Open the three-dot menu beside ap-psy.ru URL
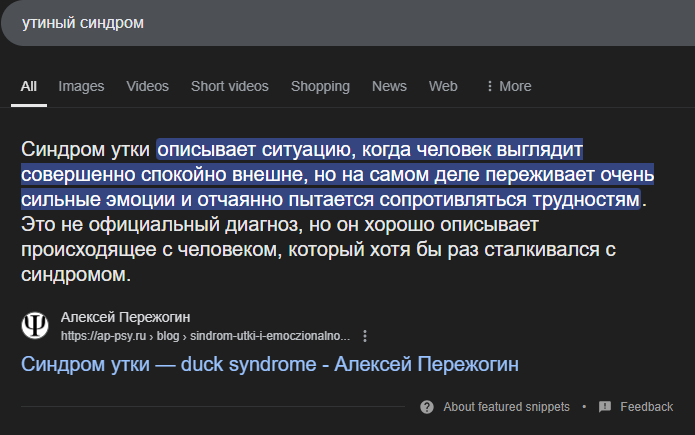 pyautogui.click(x=365, y=336)
